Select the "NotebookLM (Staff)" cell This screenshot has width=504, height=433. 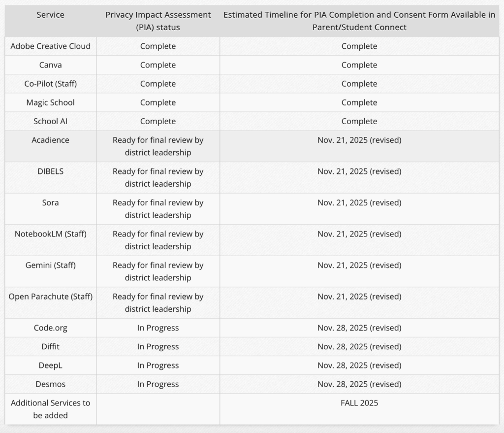point(50,234)
